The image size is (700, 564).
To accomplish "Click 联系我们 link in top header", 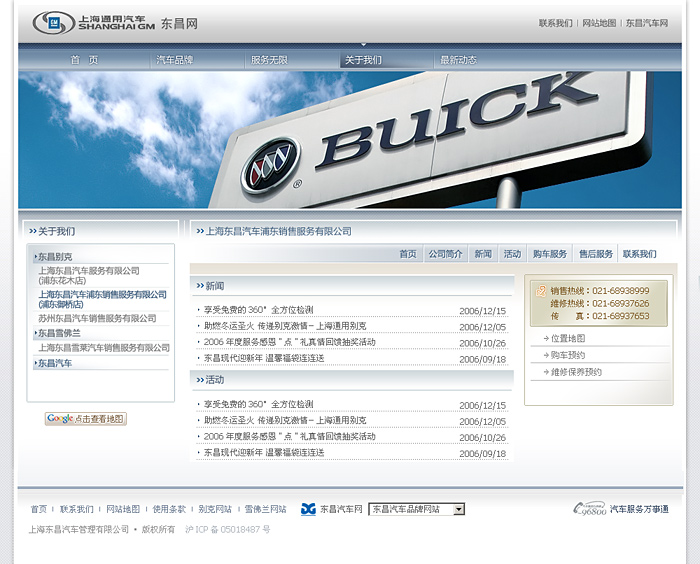I will [x=555, y=23].
